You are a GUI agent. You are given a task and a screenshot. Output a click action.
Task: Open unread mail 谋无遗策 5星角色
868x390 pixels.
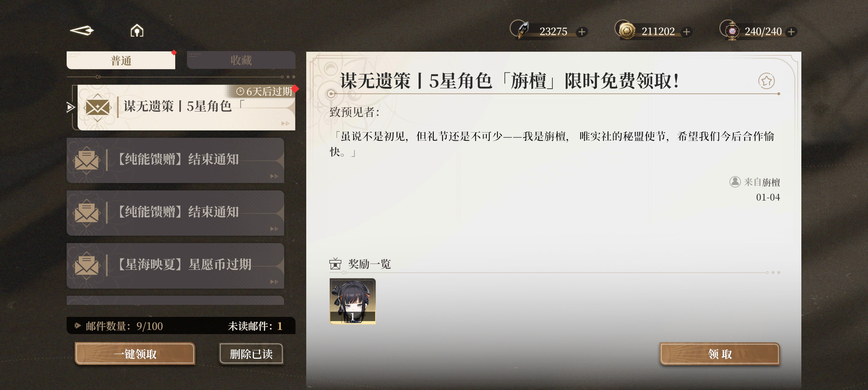(x=186, y=107)
